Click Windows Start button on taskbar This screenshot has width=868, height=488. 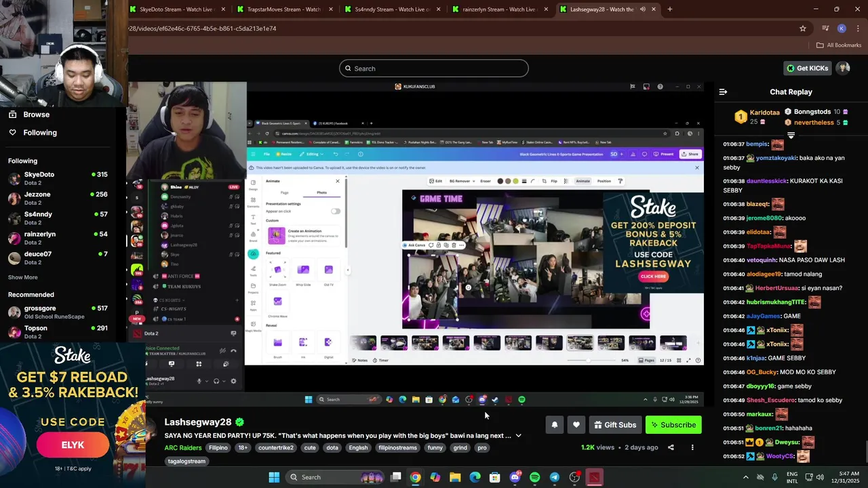(274, 477)
